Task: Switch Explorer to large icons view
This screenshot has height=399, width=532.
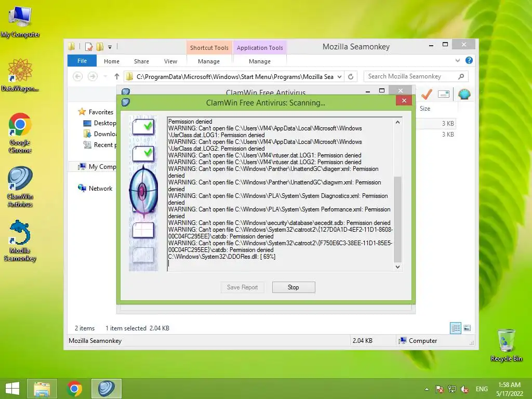Action: tap(467, 328)
